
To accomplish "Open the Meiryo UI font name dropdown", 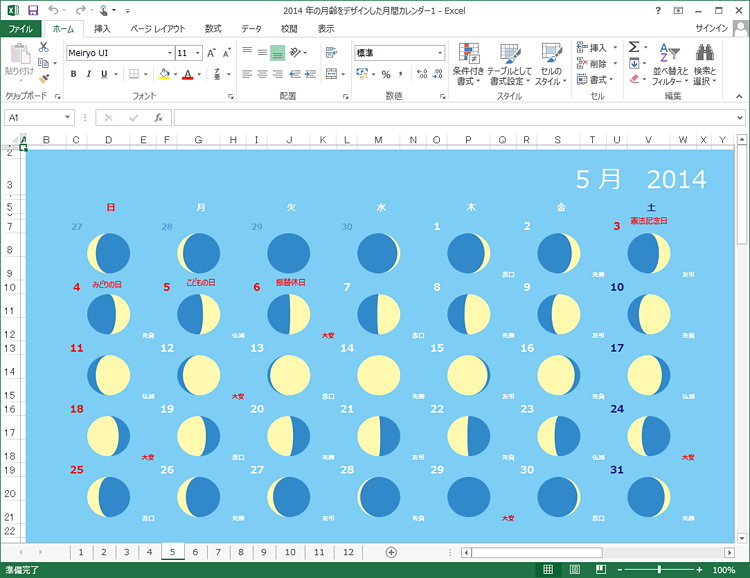I will (169, 53).
